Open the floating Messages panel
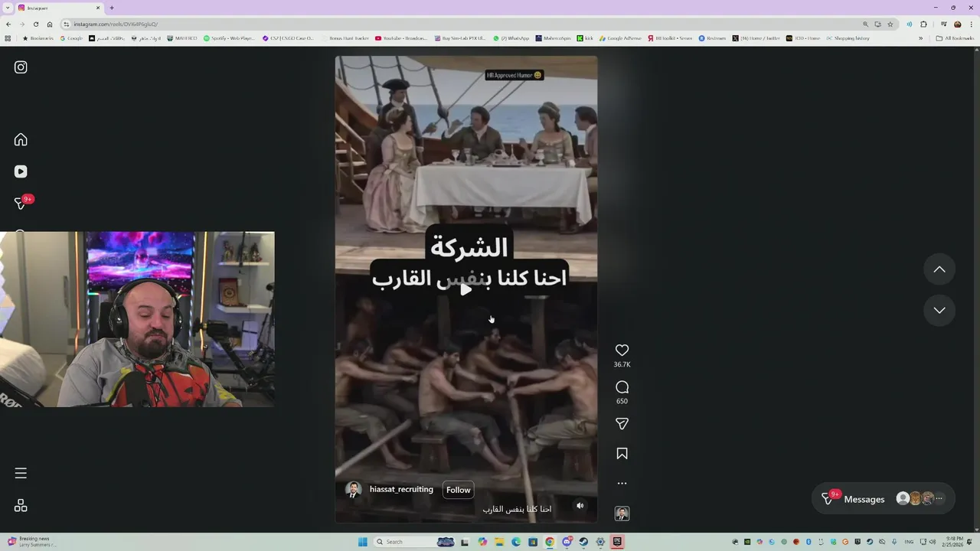The height and width of the screenshot is (551, 980). (x=884, y=499)
